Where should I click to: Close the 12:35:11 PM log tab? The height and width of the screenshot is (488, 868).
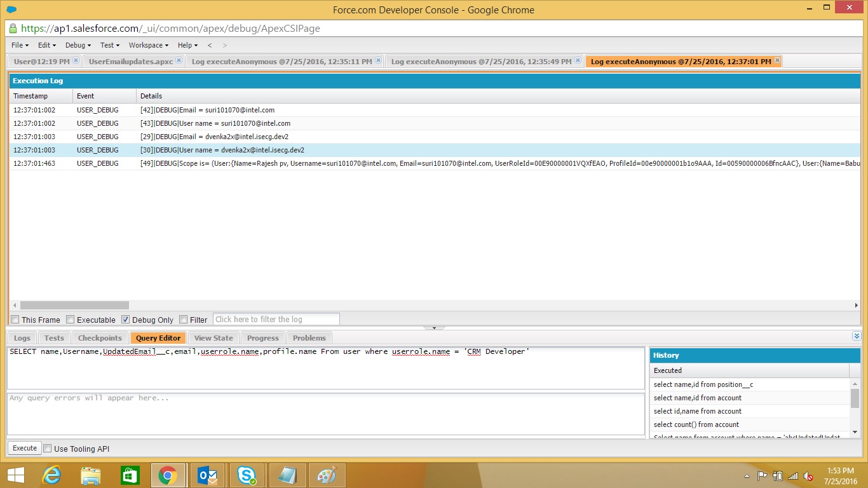pyautogui.click(x=379, y=61)
